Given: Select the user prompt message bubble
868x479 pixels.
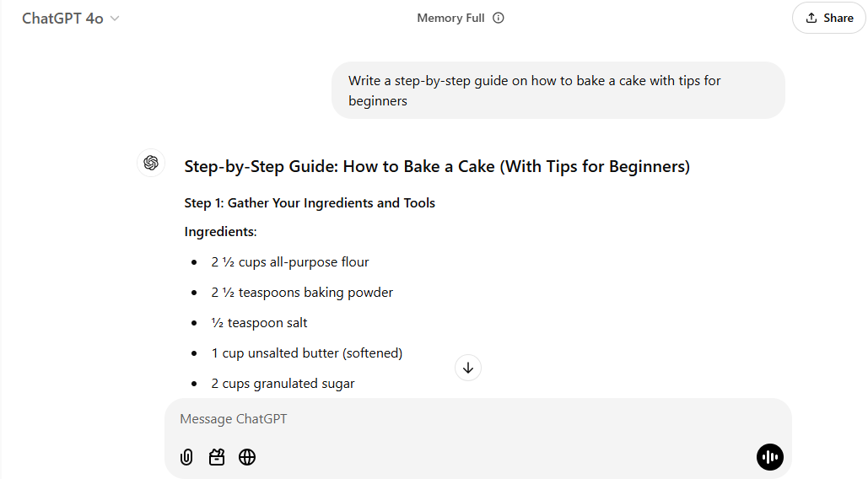Looking at the screenshot, I should (x=558, y=90).
